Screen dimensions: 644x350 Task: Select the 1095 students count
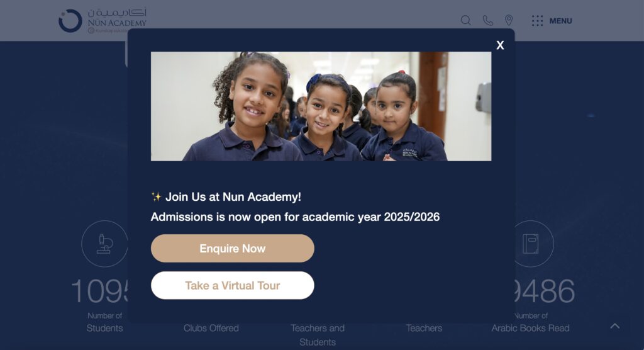[99, 291]
